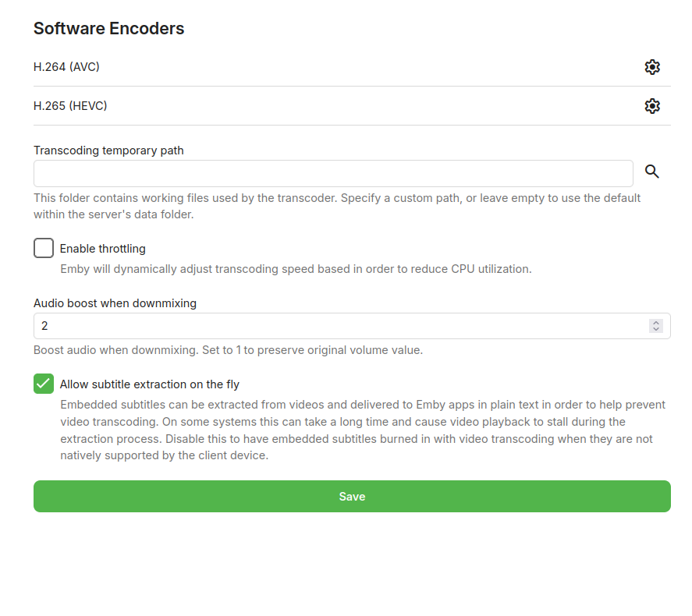The image size is (692, 616).
Task: Click the throttling CPU utilization description text
Action: point(296,269)
